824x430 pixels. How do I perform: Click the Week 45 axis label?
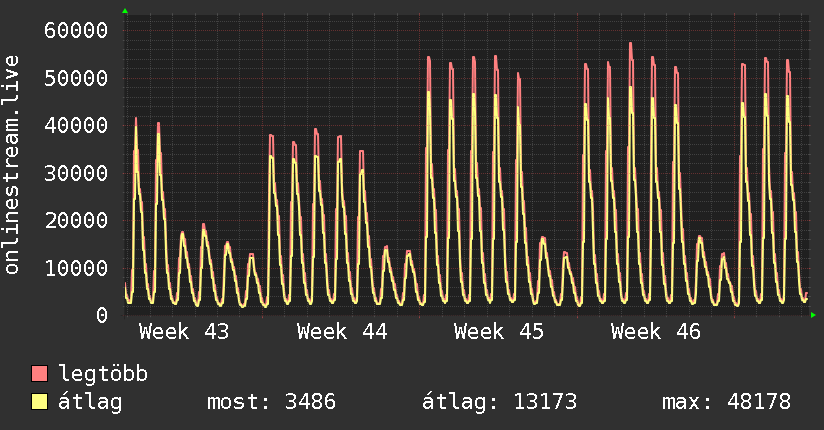(499, 332)
